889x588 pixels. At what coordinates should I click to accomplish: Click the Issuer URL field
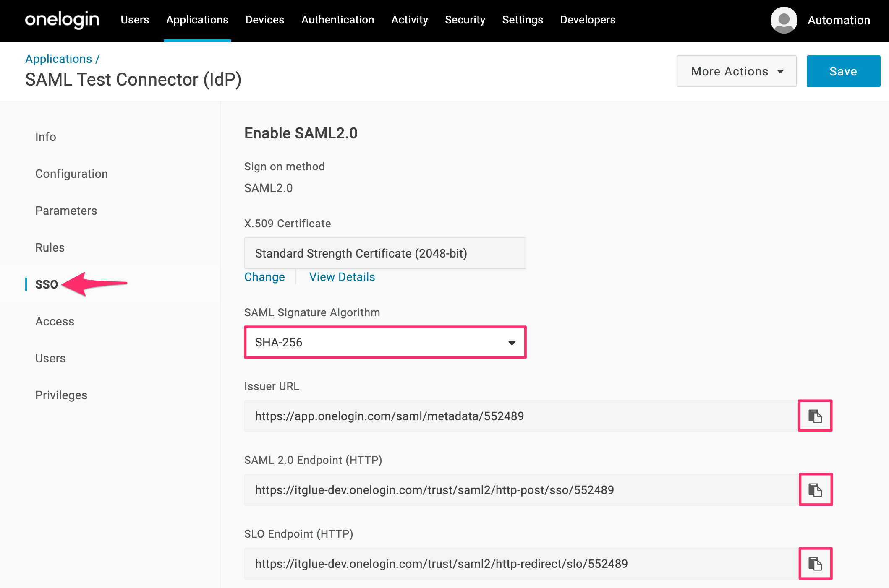tap(520, 416)
